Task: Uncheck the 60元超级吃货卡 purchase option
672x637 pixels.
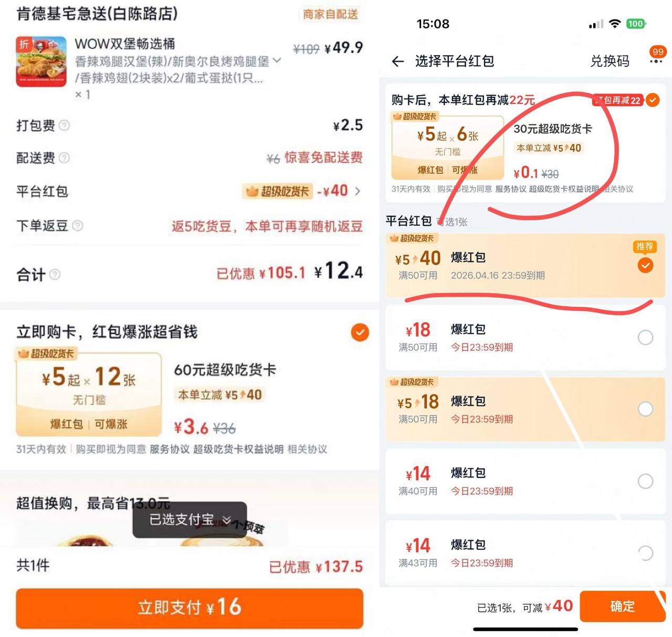Action: coord(360,332)
